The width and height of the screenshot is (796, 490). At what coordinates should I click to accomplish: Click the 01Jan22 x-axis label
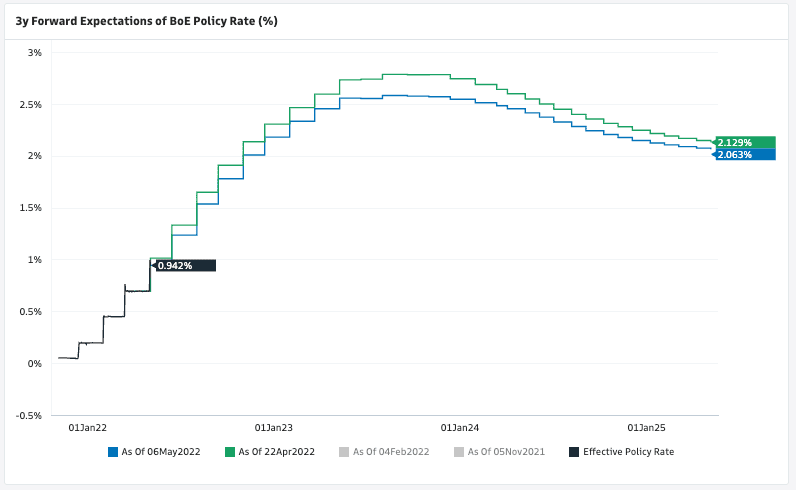pos(87,428)
